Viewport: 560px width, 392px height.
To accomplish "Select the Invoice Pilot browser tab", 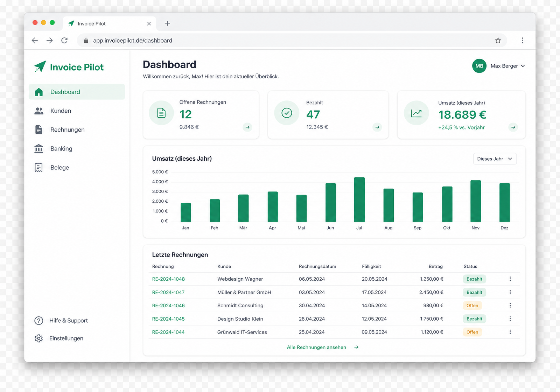I will tap(110, 23).
